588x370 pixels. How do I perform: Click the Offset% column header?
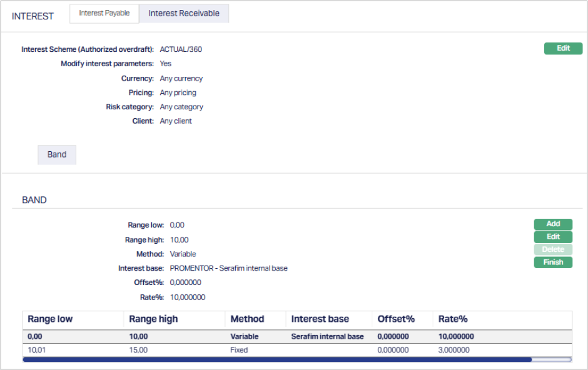396,319
